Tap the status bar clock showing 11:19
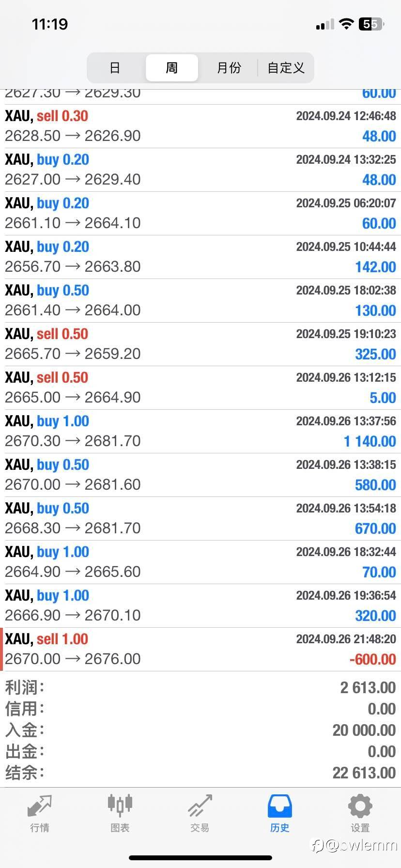The image size is (401, 868). pyautogui.click(x=50, y=24)
